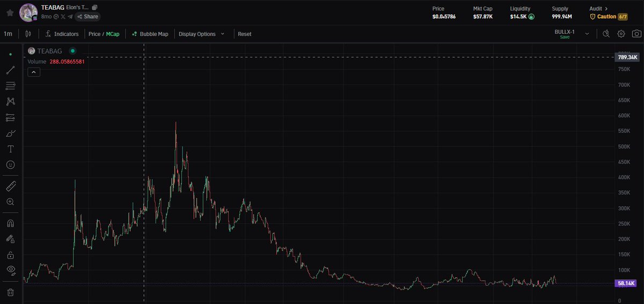Screen dimensions: 644x304
Task: Click the Share button
Action: (87, 17)
